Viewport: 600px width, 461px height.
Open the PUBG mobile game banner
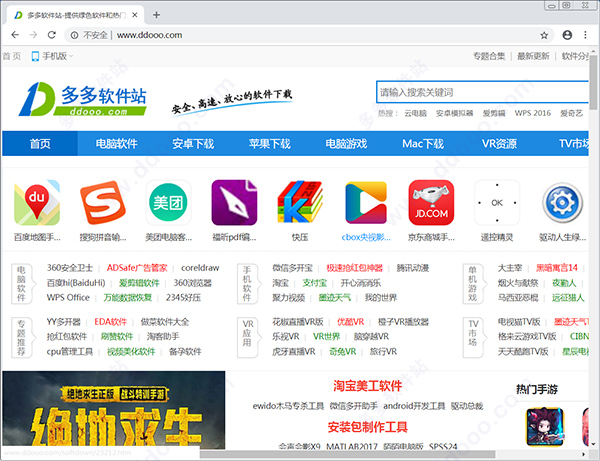pyautogui.click(x=114, y=410)
